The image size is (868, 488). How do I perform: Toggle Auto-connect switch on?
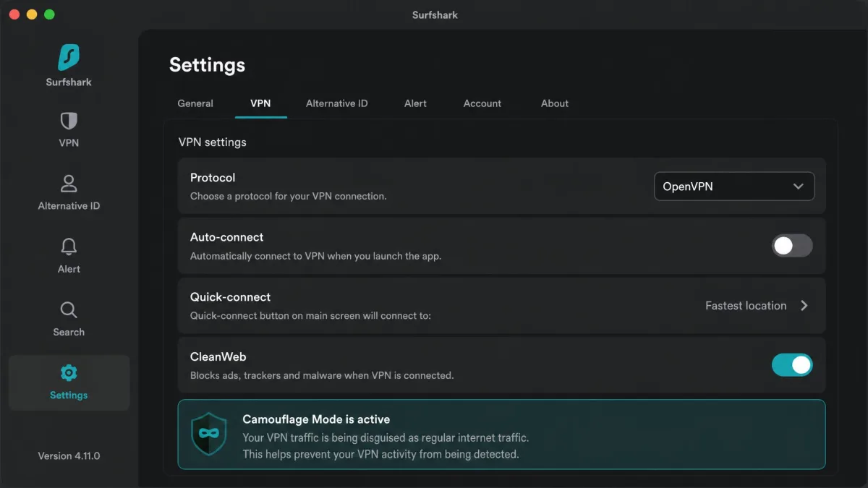(792, 246)
